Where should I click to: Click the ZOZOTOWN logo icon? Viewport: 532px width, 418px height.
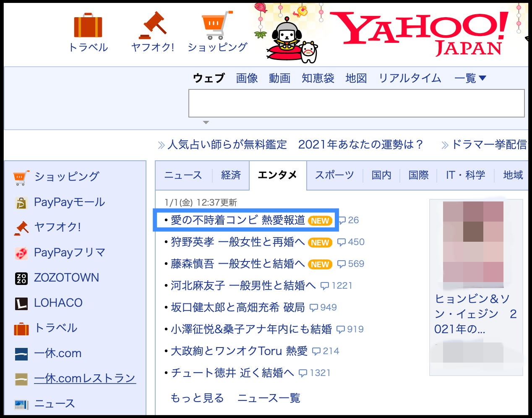point(21,278)
